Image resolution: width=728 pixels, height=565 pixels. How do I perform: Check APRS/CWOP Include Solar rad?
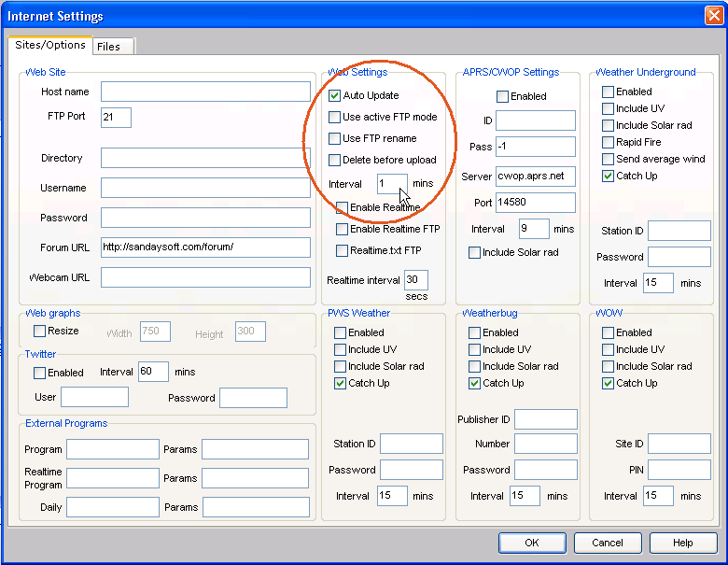tap(474, 253)
